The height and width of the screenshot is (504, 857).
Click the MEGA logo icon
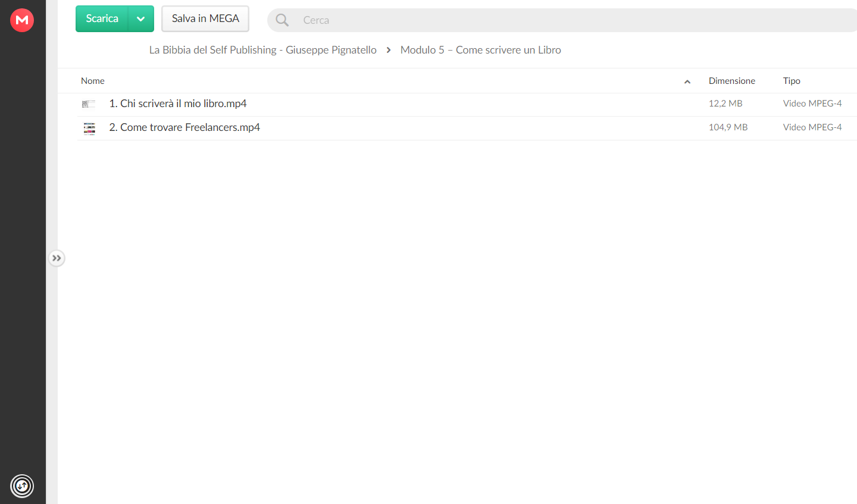point(22,20)
